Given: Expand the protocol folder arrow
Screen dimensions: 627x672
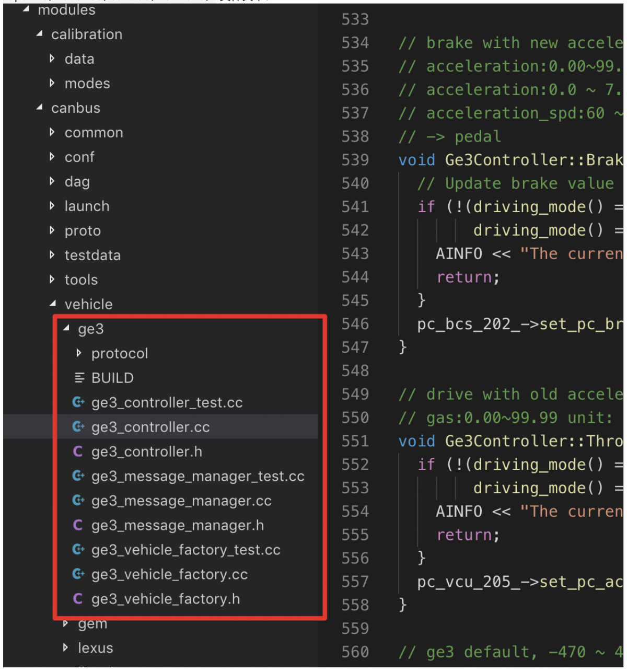Looking at the screenshot, I should click(x=79, y=353).
